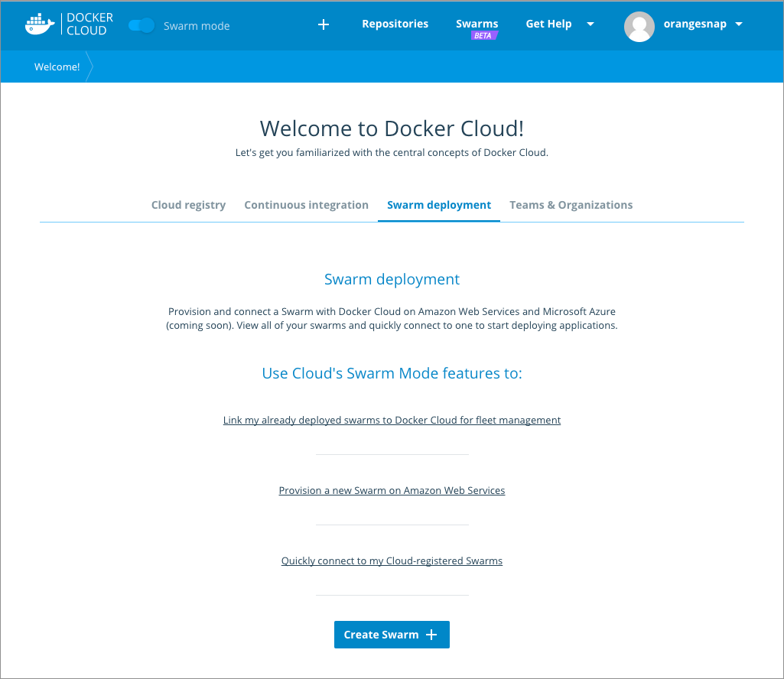Screen dimensions: 784x679
Task: Expand the Get Help dropdown arrow
Action: coord(590,24)
